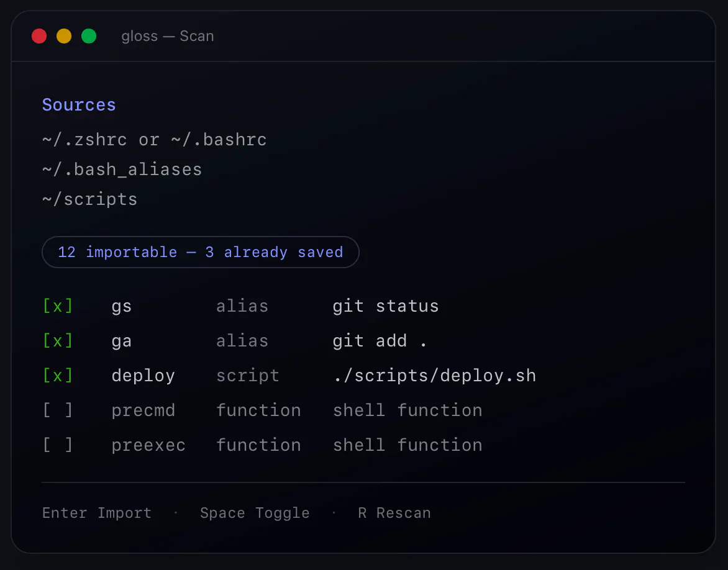Click the git status command text
Screen dimensions: 728x570
[x=386, y=306]
